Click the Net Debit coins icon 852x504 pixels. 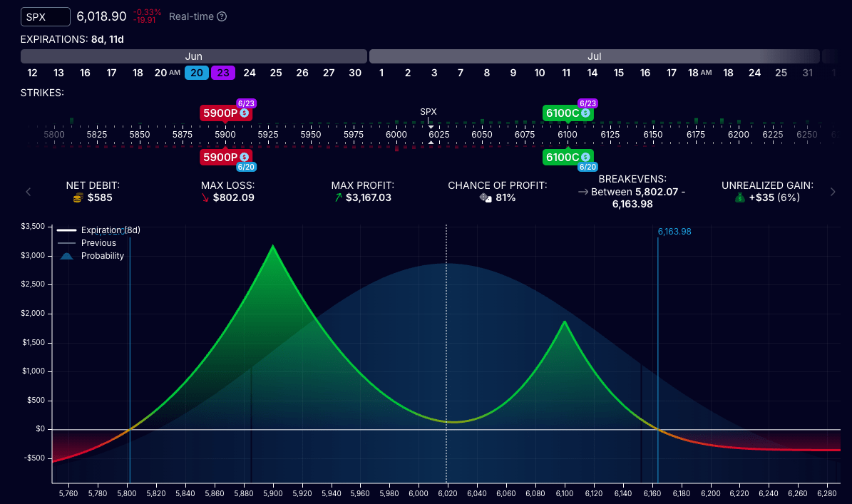[x=78, y=197]
